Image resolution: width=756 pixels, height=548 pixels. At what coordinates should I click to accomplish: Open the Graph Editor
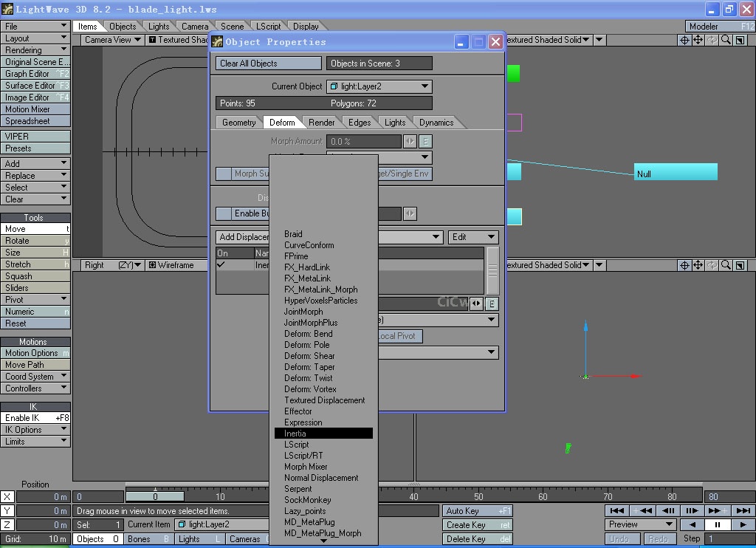point(35,74)
